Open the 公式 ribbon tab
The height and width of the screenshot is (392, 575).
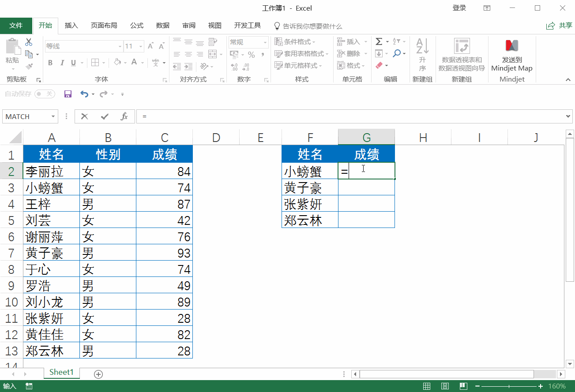[x=136, y=25]
